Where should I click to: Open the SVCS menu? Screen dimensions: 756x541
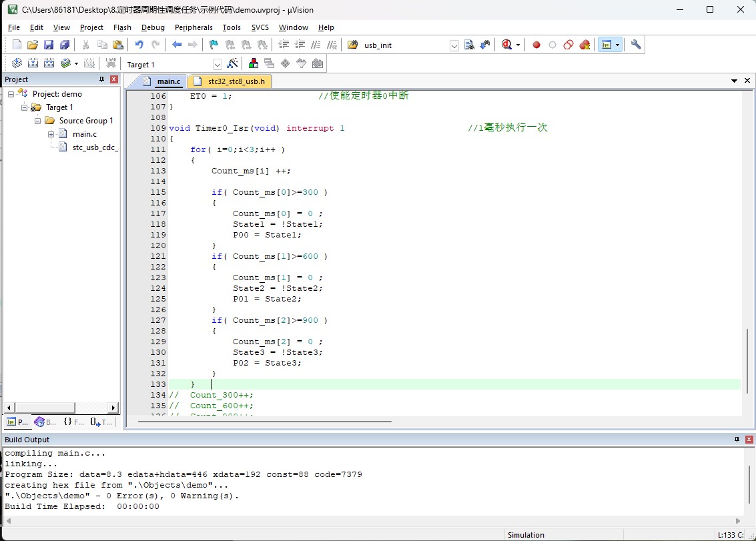[x=260, y=27]
